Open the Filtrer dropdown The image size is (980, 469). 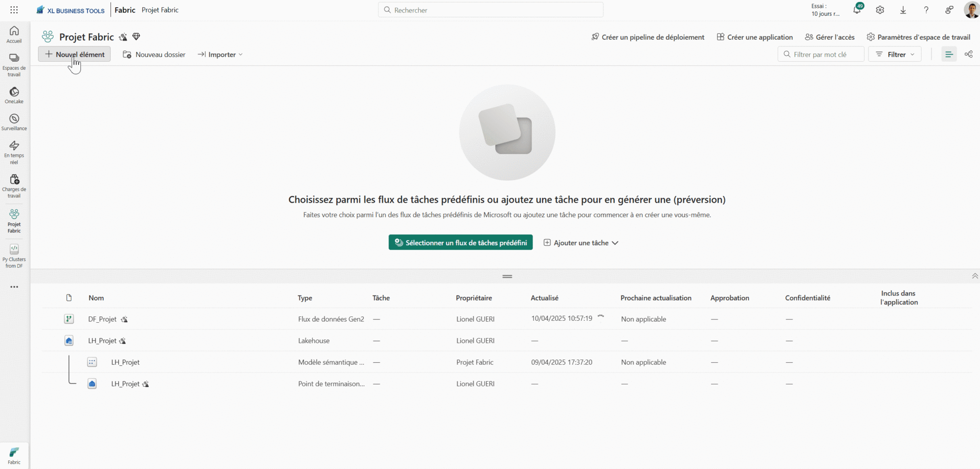coord(895,54)
